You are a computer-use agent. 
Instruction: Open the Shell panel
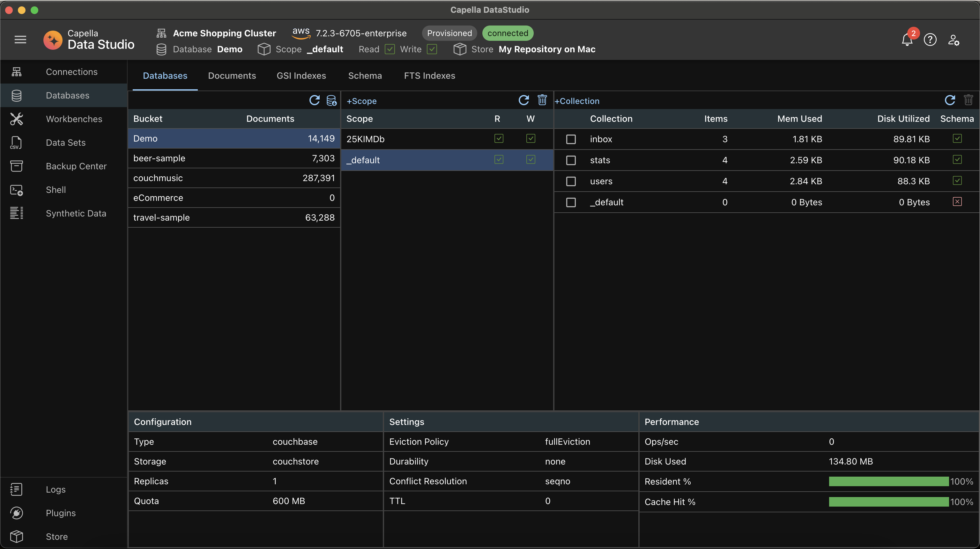pos(55,190)
